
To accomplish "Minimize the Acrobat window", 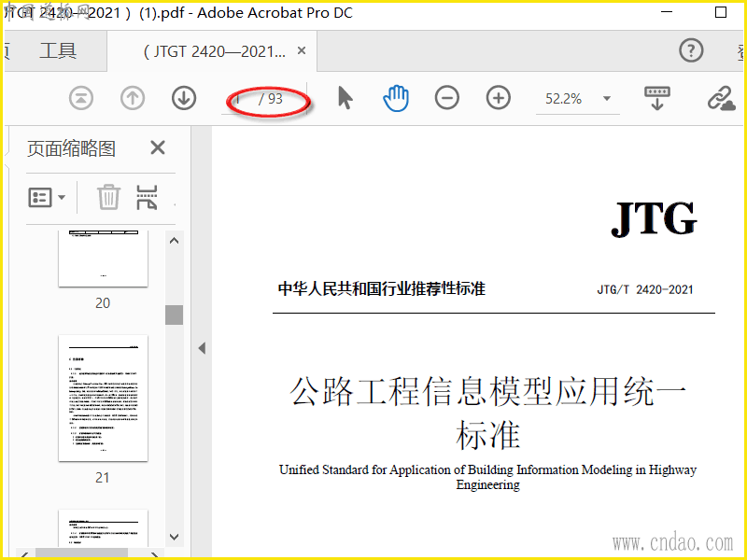I will click(x=667, y=13).
